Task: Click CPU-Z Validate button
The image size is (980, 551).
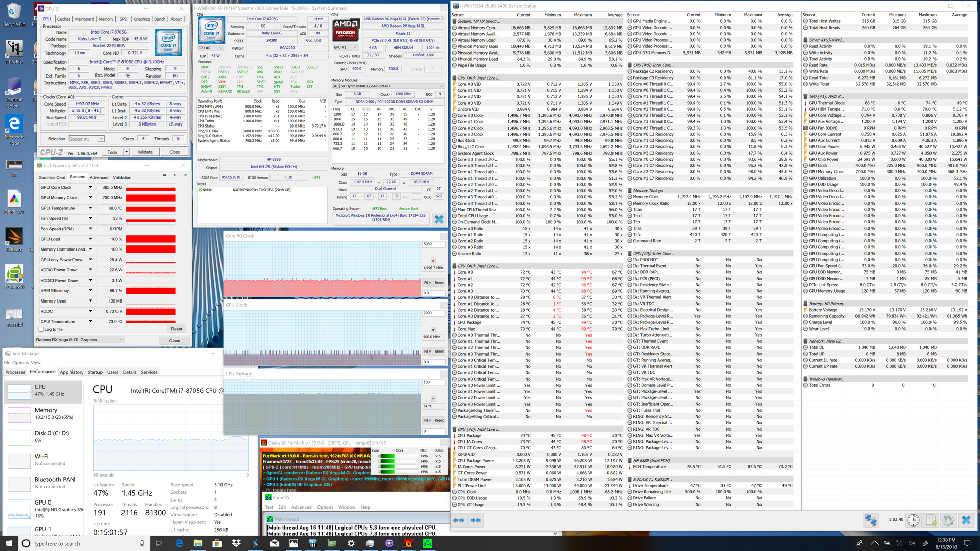Action: (145, 152)
